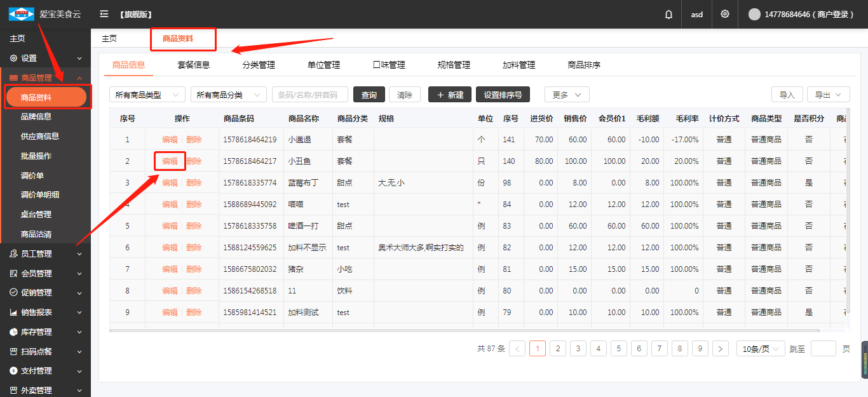The image size is (868, 397).
Task: Open the 所有商品类型 dropdown
Action: pos(147,95)
